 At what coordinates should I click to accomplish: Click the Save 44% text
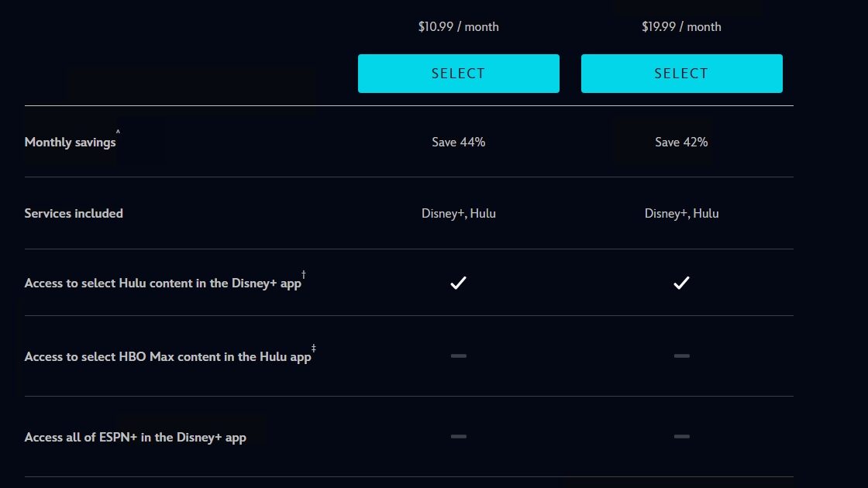pyautogui.click(x=458, y=142)
